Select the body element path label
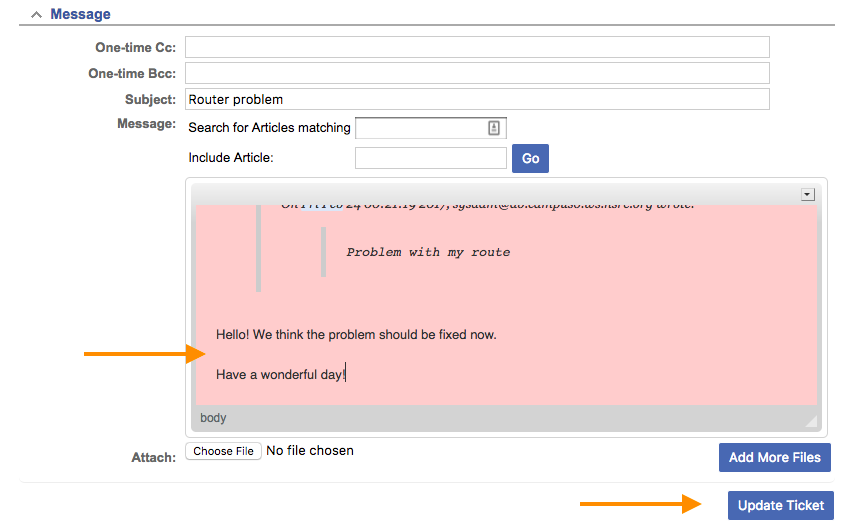This screenshot has height=529, width=856. (213, 418)
